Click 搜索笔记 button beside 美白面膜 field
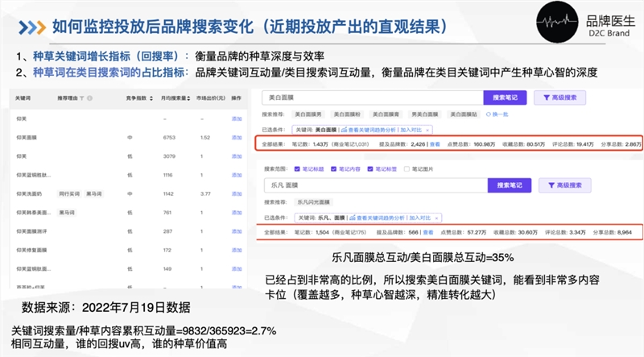 (x=505, y=98)
